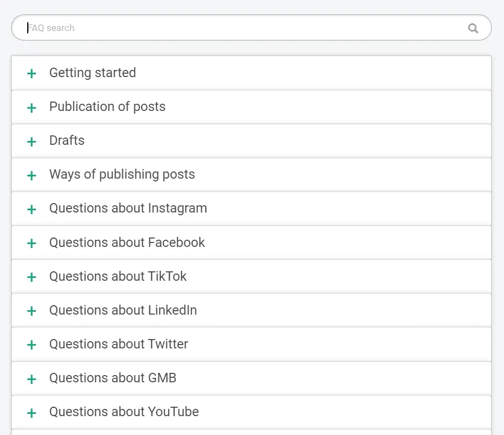
Task: Click the magnifying glass search icon
Action: (x=473, y=28)
